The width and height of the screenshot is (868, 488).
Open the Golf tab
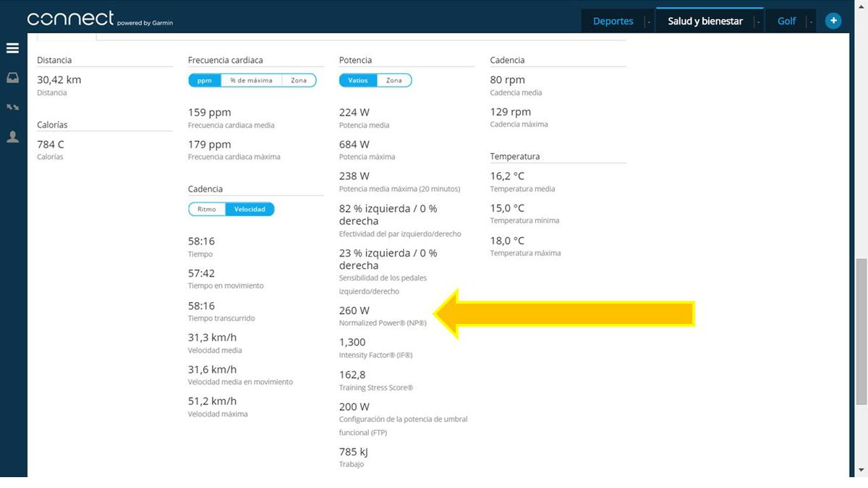pyautogui.click(x=786, y=21)
